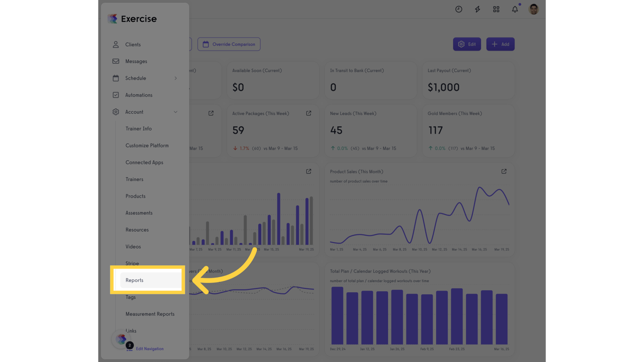Open Measurement Reports menu item
The width and height of the screenshot is (644, 362).
(150, 314)
